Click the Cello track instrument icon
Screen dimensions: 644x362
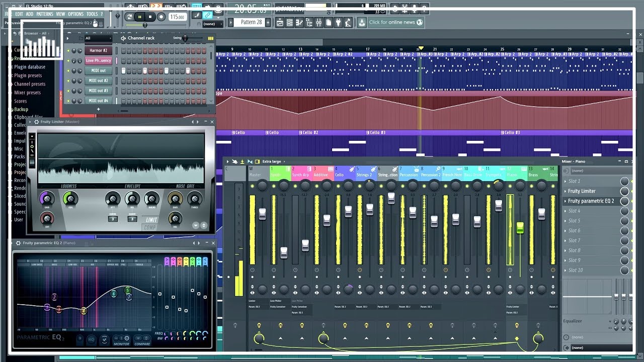pos(352,169)
